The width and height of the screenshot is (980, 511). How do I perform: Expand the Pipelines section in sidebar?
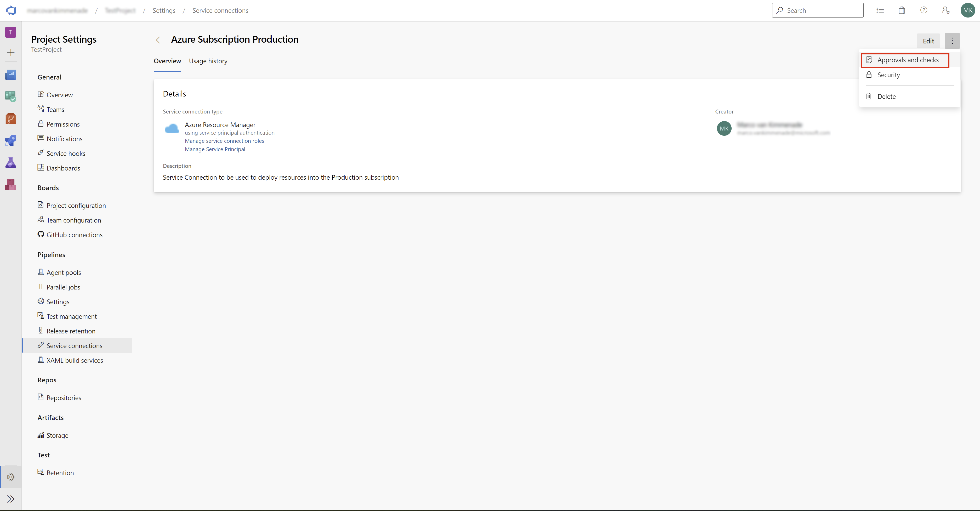coord(51,254)
